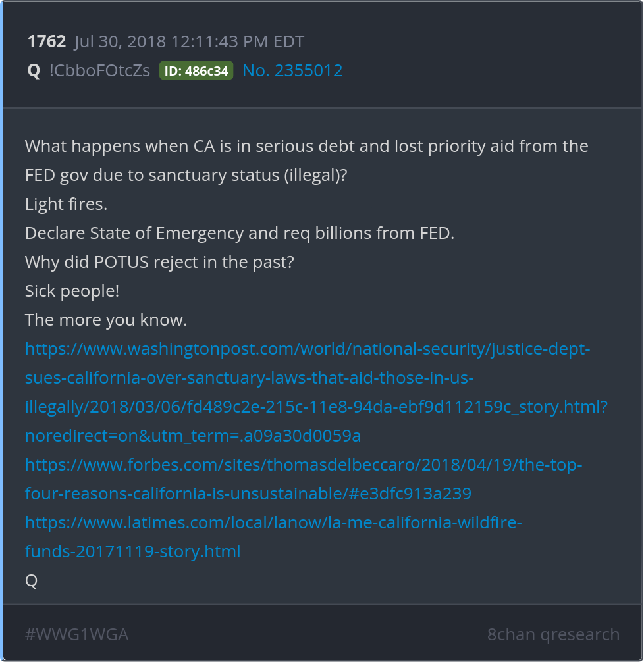
Task: Click the "Declare State of Emergency" line
Action: [239, 233]
